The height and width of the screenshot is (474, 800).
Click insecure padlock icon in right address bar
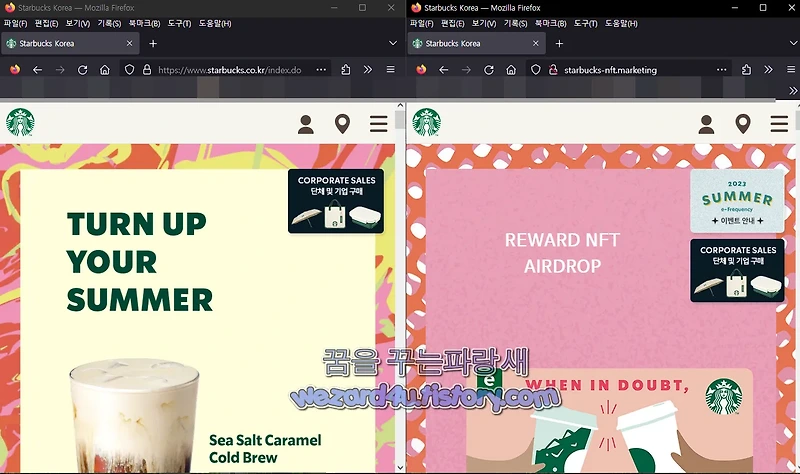[x=553, y=70]
